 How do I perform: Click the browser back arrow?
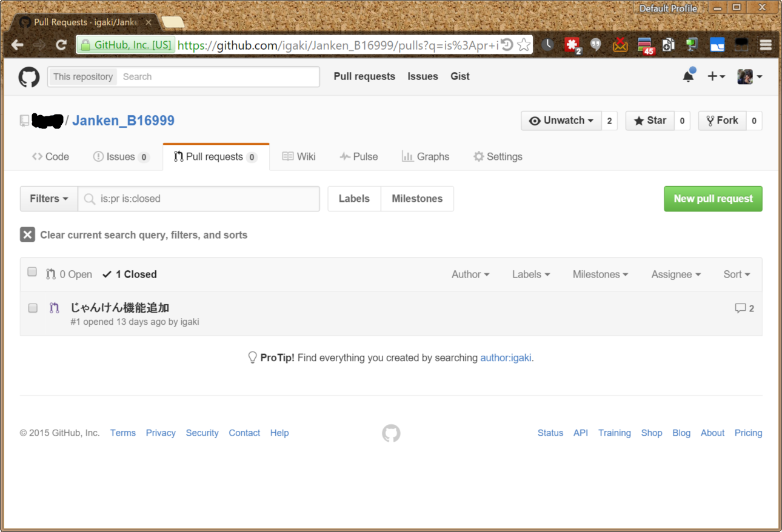(18, 45)
